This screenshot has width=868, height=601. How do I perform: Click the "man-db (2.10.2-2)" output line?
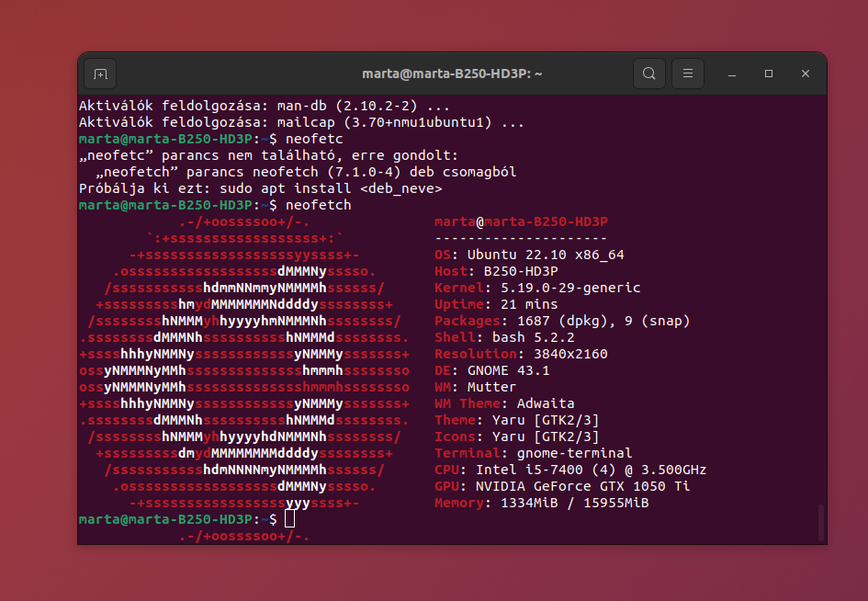click(x=264, y=106)
